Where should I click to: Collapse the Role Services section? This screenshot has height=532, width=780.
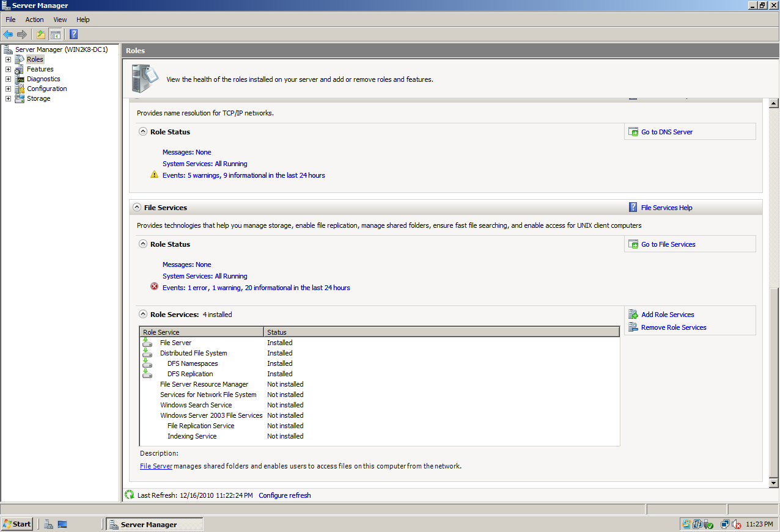pos(142,314)
